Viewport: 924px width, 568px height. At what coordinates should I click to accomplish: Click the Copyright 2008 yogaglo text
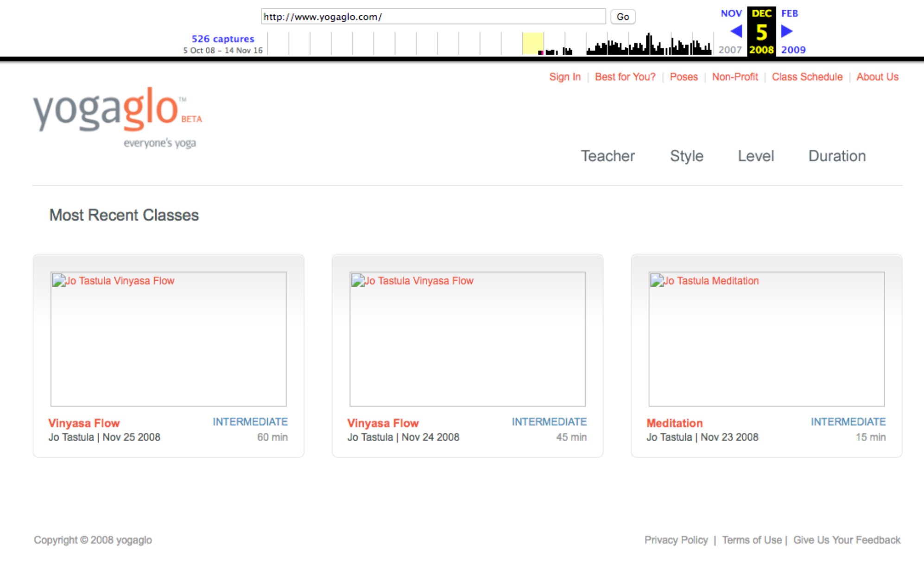click(x=93, y=540)
